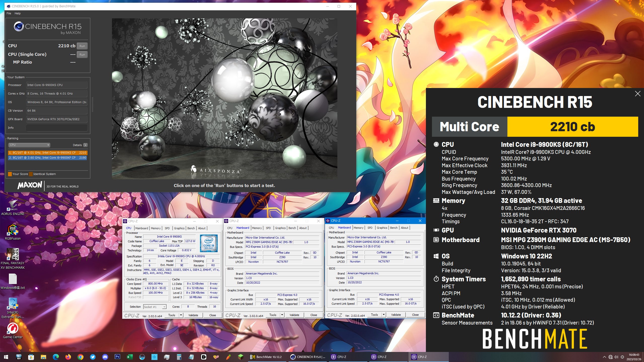Open the Minecraft block taskbar icon
This screenshot has width=644, height=362.
click(240, 357)
